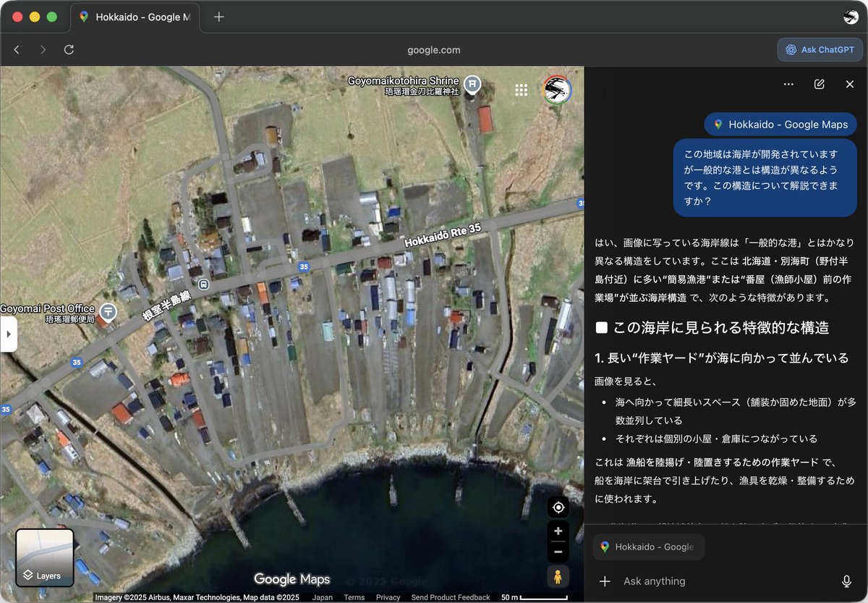
Task: Close the ChatGPT side panel
Action: [x=850, y=84]
